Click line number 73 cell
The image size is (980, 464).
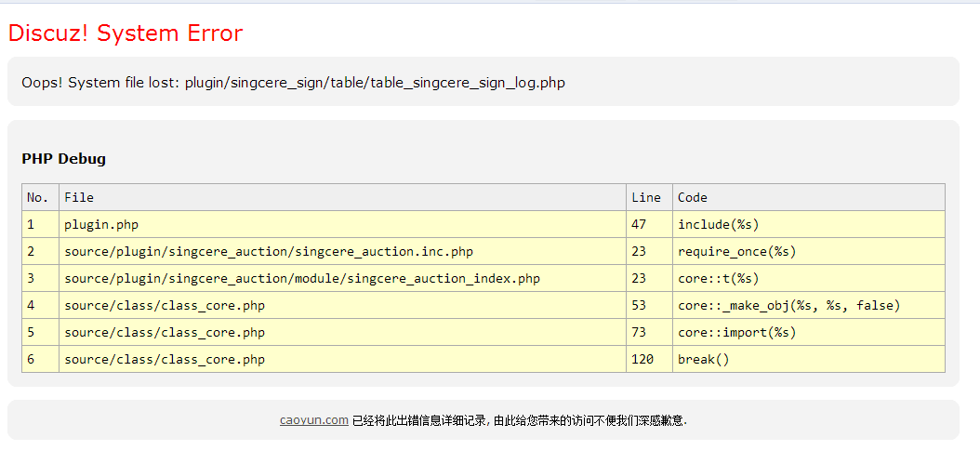pos(649,332)
